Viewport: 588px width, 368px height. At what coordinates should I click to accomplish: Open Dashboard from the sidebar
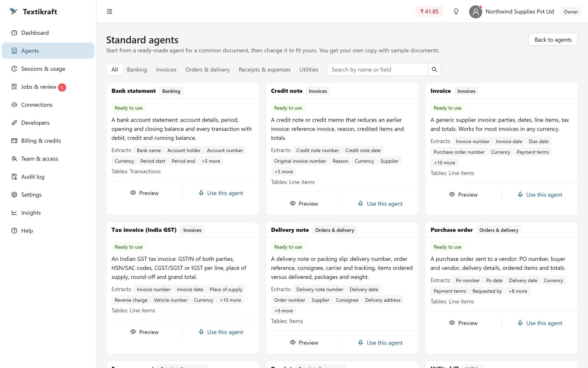[x=48, y=33]
